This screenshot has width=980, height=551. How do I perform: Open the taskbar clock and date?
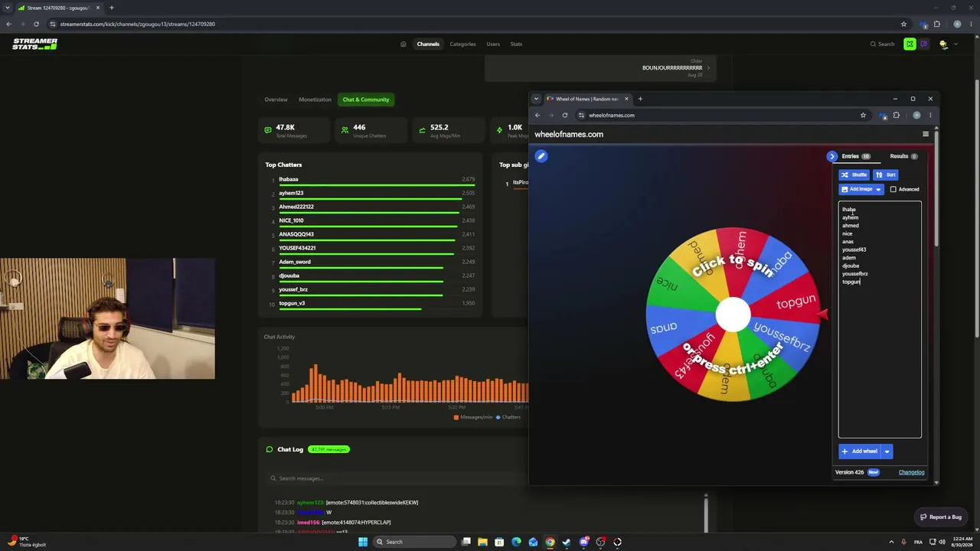(x=962, y=542)
